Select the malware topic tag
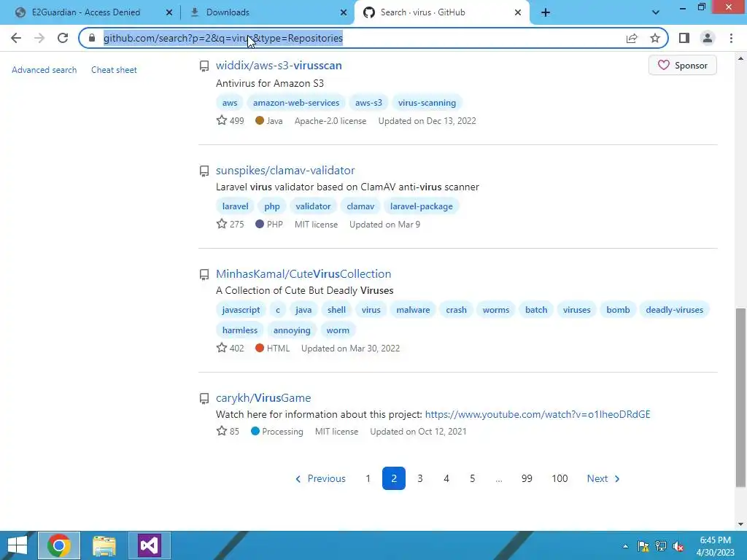The height and width of the screenshot is (560, 747). (413, 310)
